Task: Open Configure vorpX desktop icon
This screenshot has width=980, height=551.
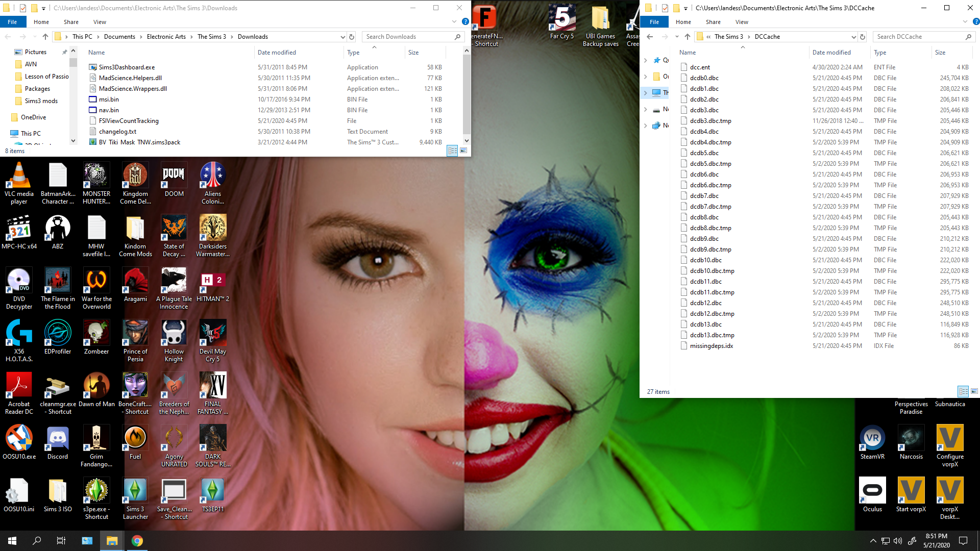Action: [950, 446]
